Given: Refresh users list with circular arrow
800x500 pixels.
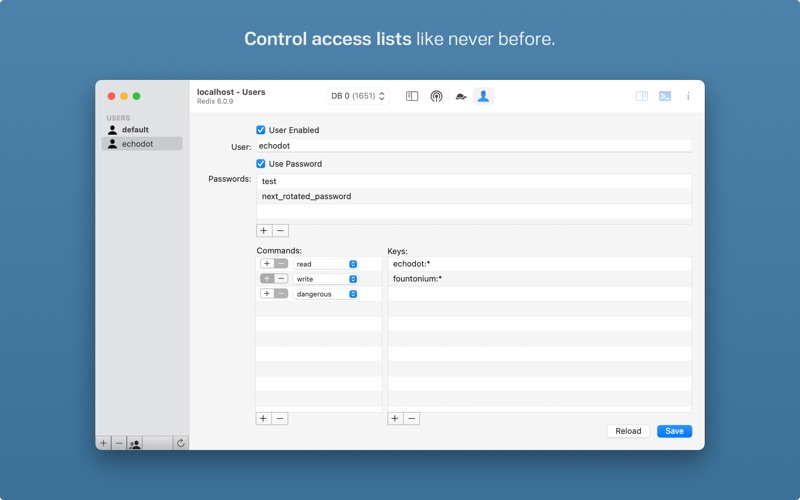Looking at the screenshot, I should pos(181,443).
